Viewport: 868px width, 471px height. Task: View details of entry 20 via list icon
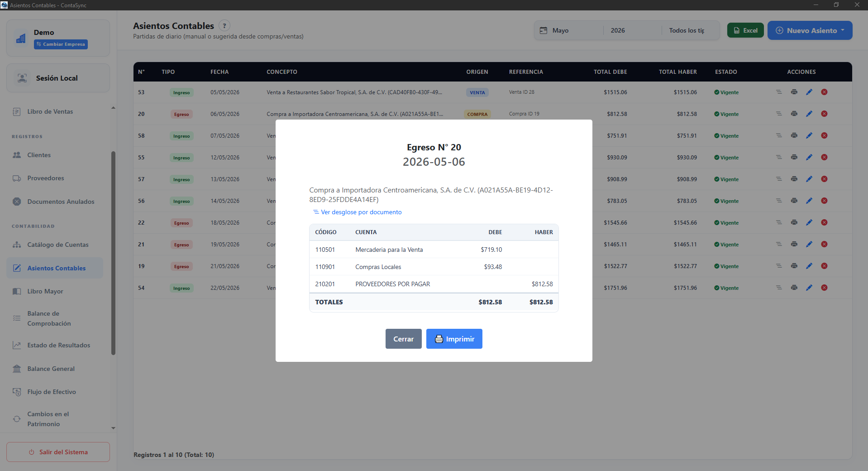click(779, 114)
